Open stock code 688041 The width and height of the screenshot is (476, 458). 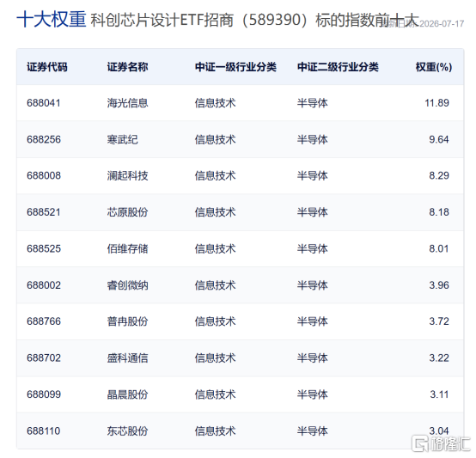pos(44,103)
